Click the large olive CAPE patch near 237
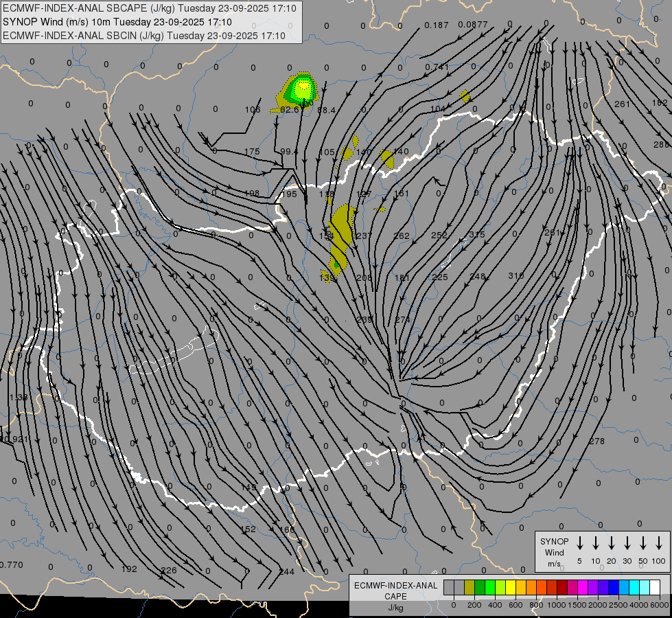Screen dimensions: 672x618 pos(342,240)
